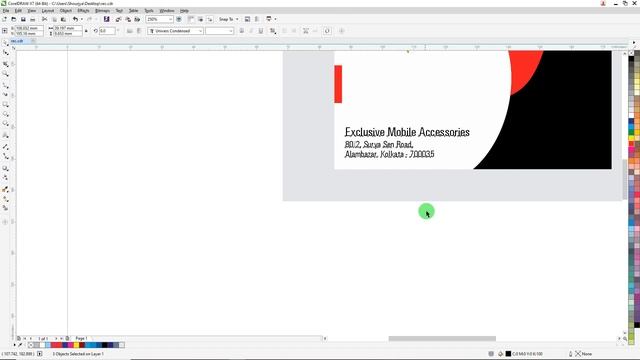Click the Print icon in the toolbar

(x=32, y=19)
